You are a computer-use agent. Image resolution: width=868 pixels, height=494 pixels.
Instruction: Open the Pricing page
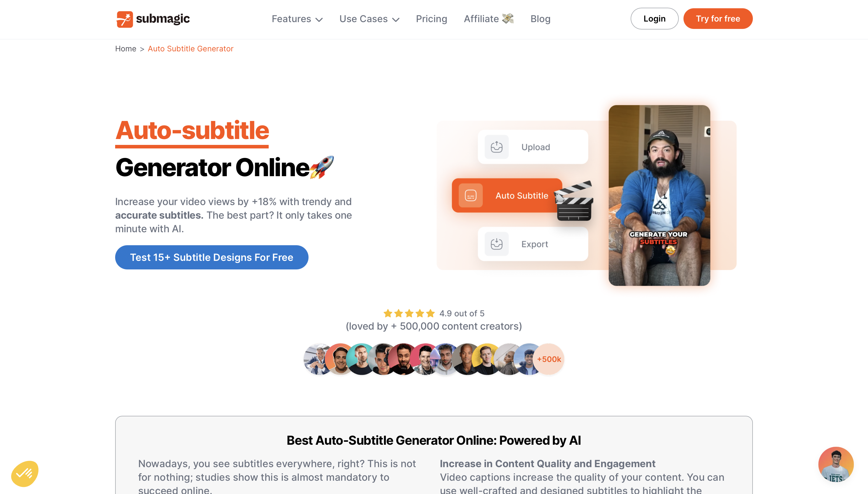431,19
